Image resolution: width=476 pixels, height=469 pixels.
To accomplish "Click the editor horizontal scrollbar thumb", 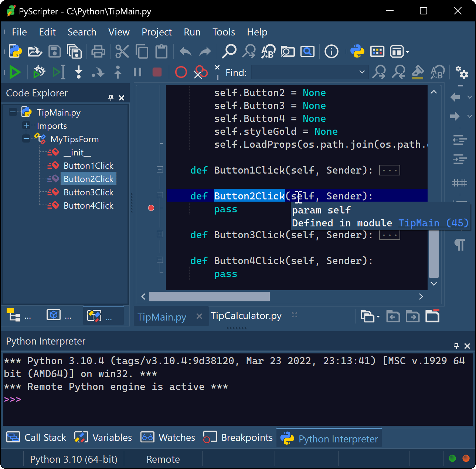I will (x=209, y=297).
